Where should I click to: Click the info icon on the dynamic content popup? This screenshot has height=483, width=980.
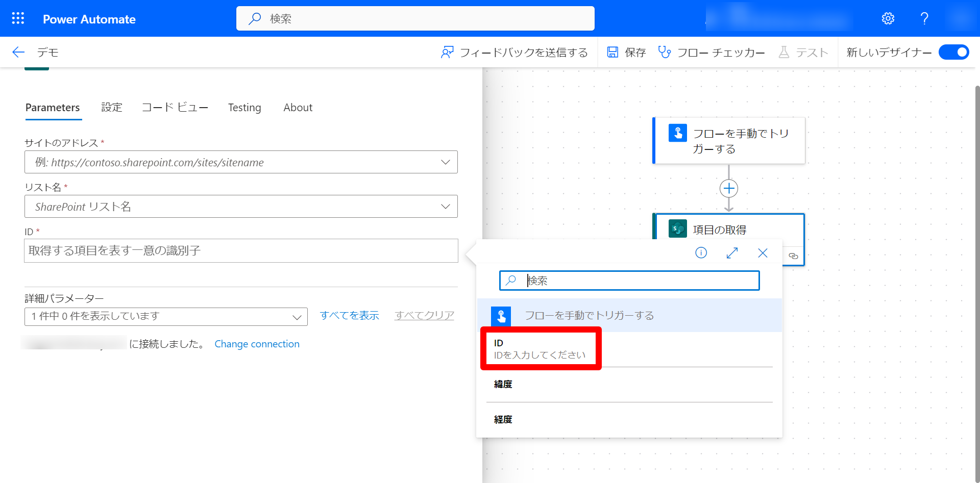[701, 252]
